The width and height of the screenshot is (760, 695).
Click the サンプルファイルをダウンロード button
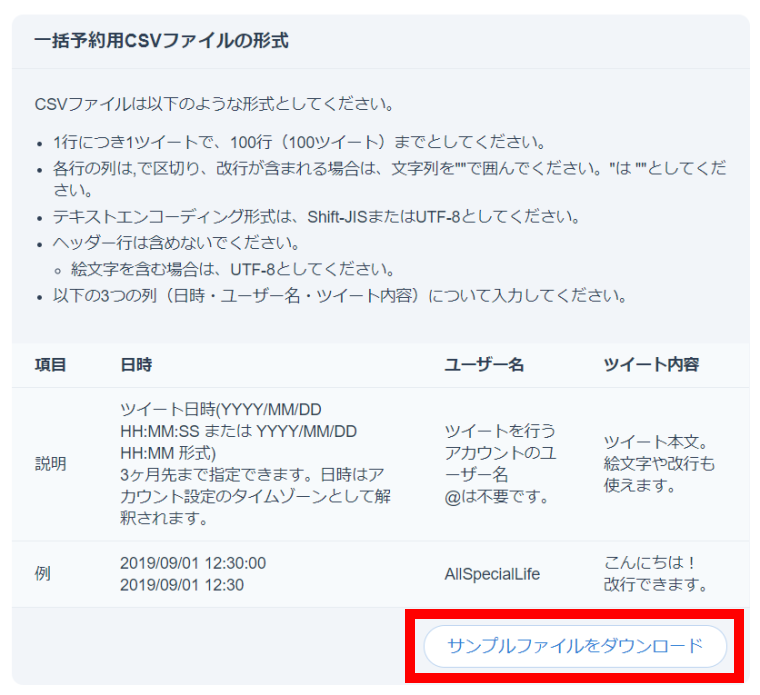point(574,646)
